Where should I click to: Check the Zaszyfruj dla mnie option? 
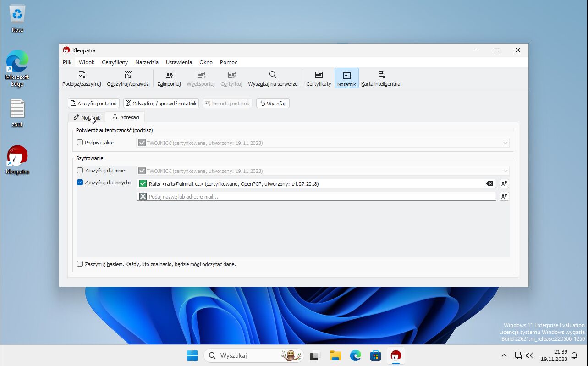coord(80,171)
